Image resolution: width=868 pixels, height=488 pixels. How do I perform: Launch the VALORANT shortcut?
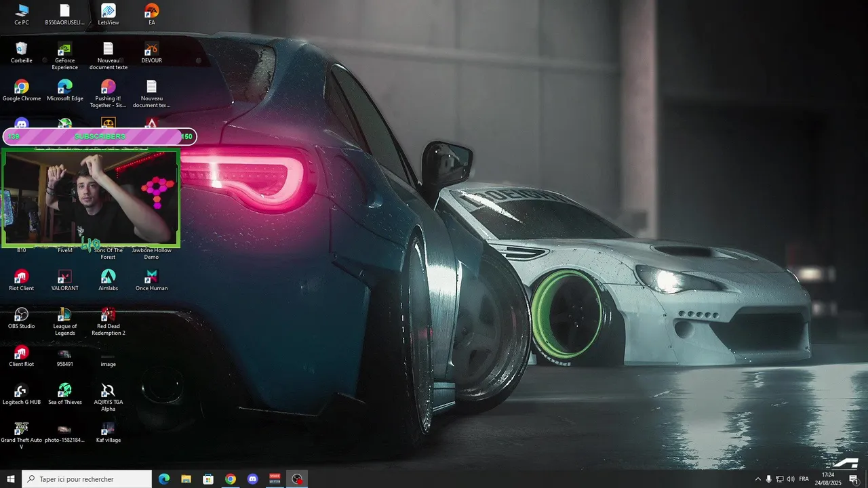[65, 281]
